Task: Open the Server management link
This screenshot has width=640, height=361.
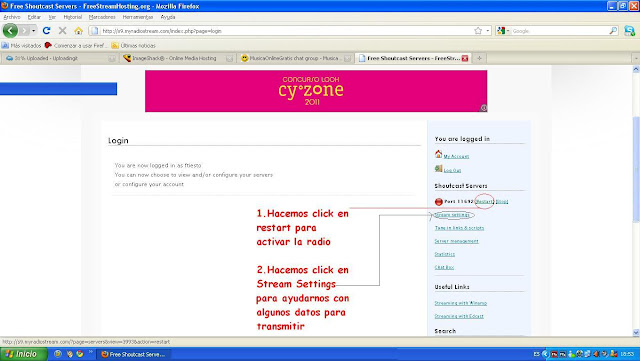Action: point(456,241)
